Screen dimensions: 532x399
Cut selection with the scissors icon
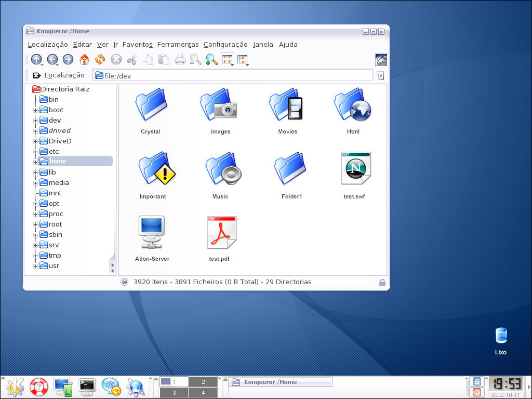[x=131, y=60]
